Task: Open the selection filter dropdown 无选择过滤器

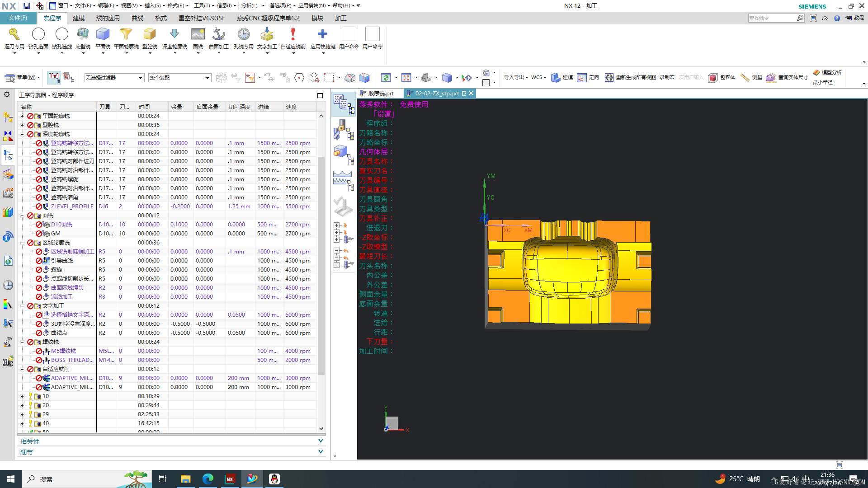Action: tap(114, 78)
